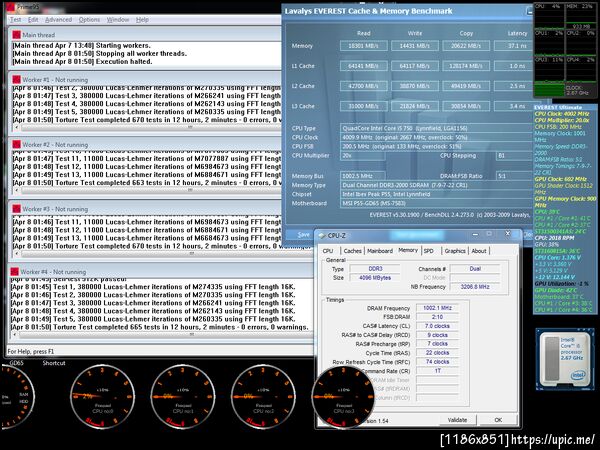
Task: Click the CPU no:0 gauge gadget
Action: tap(102, 396)
